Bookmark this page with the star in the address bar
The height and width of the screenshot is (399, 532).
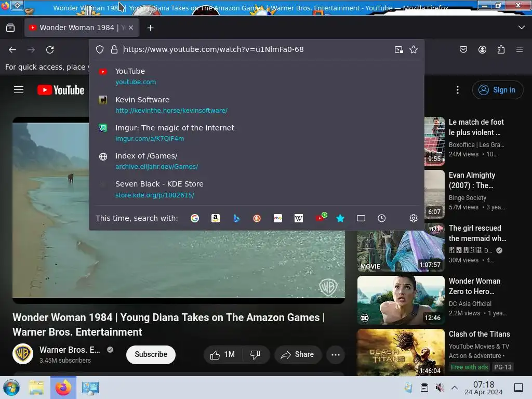point(413,49)
